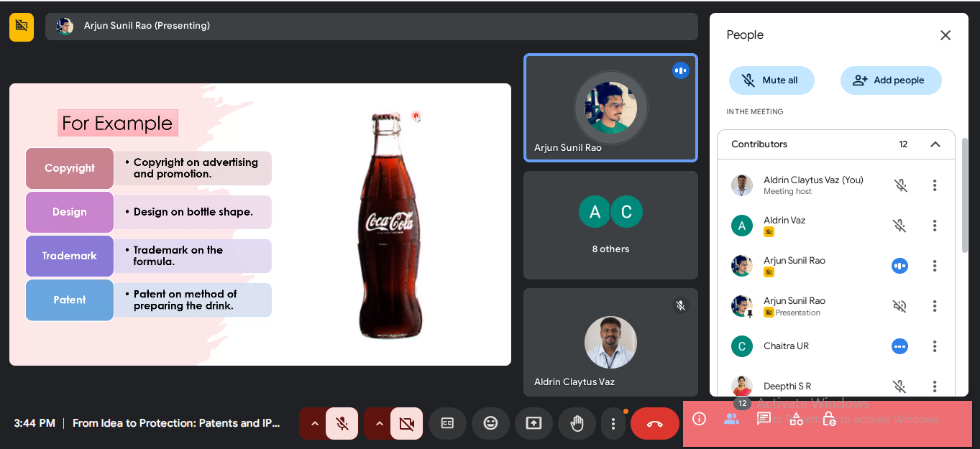
Task: Collapse the Contributors list
Action: tap(935, 144)
